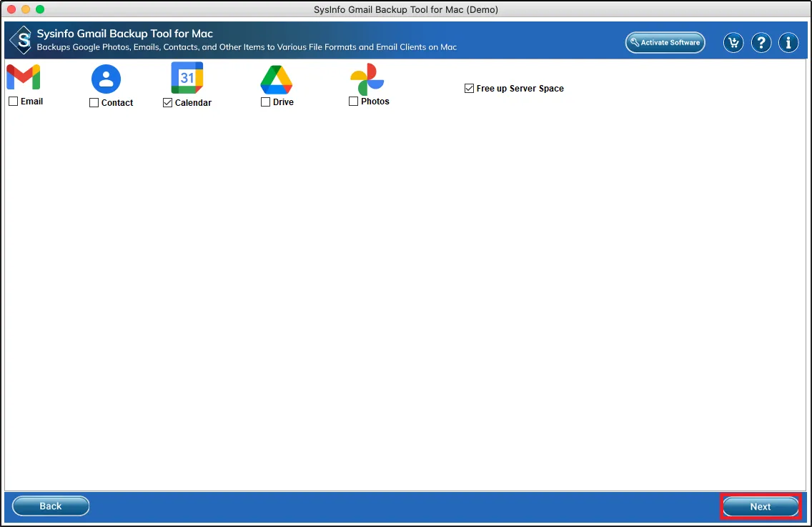Open the info about icon
This screenshot has width=812, height=527.
click(x=788, y=42)
